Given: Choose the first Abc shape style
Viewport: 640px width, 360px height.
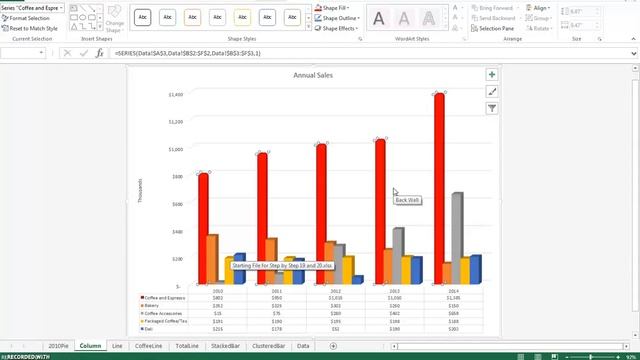Looking at the screenshot, I should [142, 18].
